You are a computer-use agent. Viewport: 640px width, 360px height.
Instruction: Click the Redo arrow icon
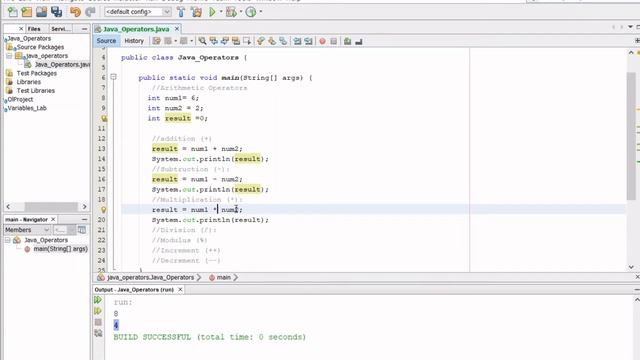click(x=90, y=12)
